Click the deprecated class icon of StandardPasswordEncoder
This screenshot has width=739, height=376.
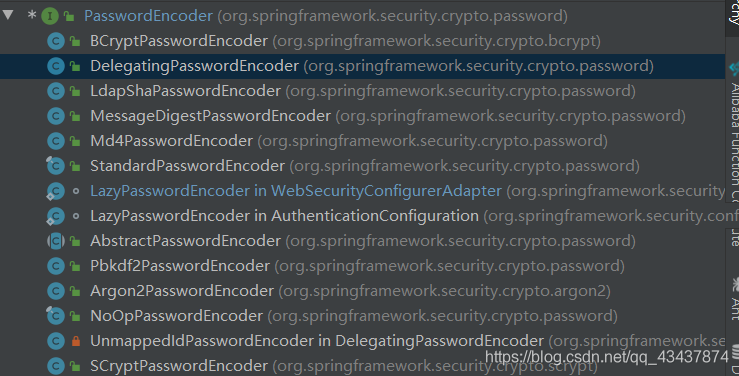coord(55,165)
